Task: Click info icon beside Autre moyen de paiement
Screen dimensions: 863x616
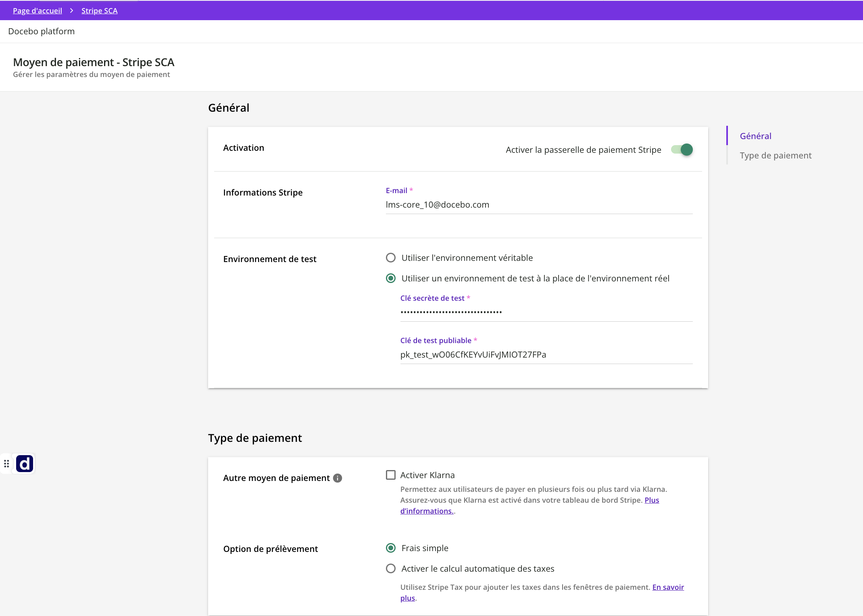Action: [x=338, y=478]
